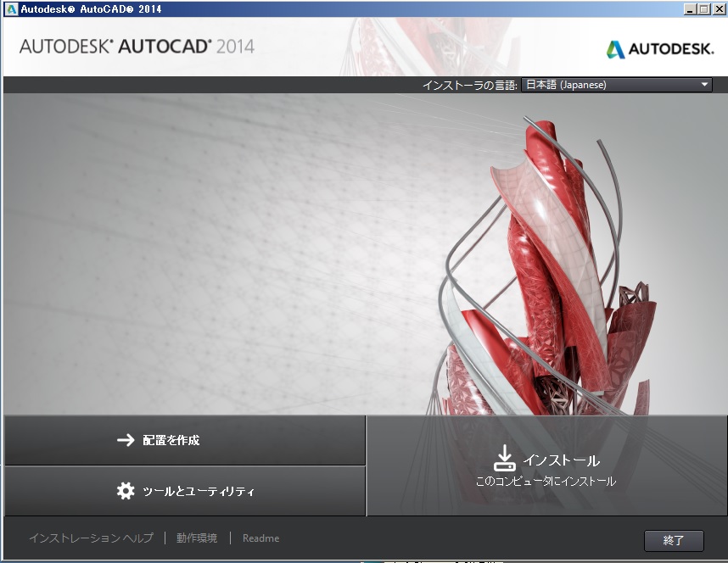
Task: Open the Readme link
Action: tap(260, 538)
